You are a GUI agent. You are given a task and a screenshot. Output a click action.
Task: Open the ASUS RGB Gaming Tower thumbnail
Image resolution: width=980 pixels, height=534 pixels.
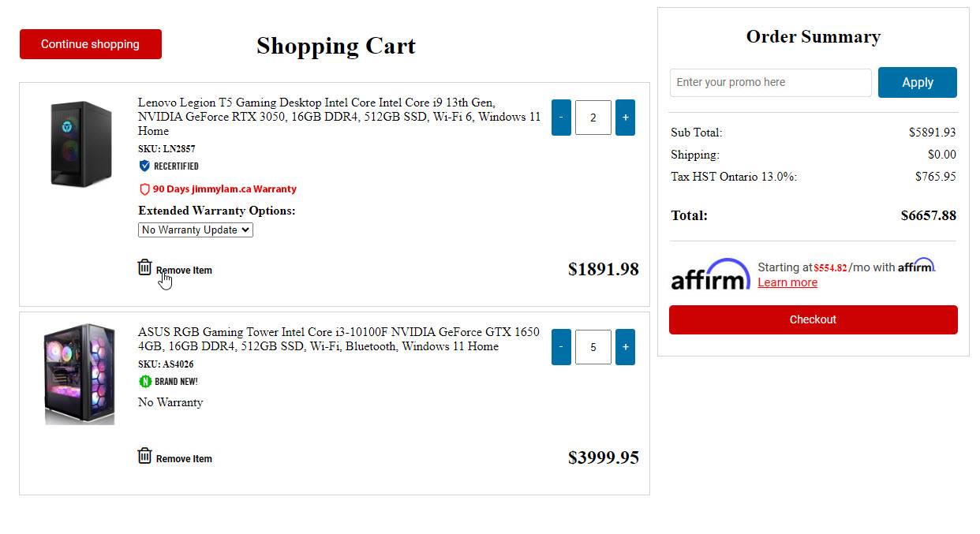coord(80,374)
